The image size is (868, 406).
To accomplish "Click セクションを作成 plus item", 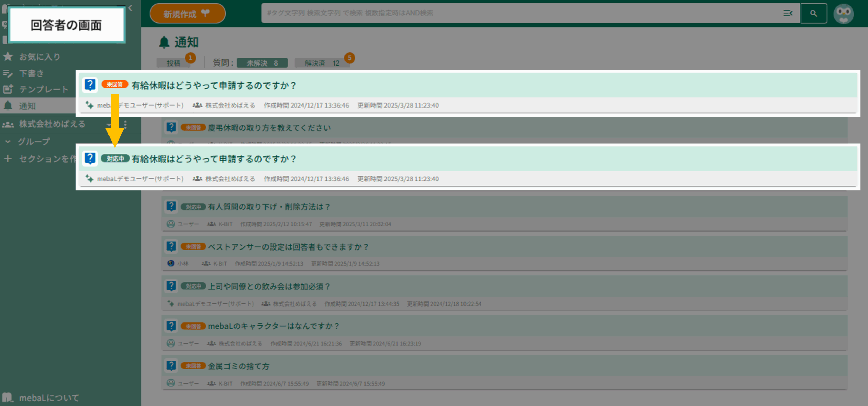I will (8, 159).
